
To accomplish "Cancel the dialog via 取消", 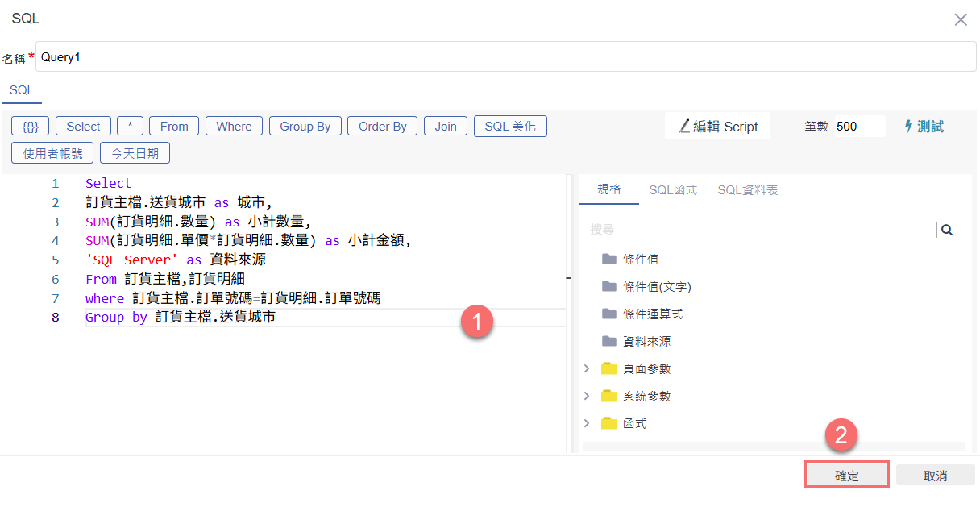I will (935, 476).
